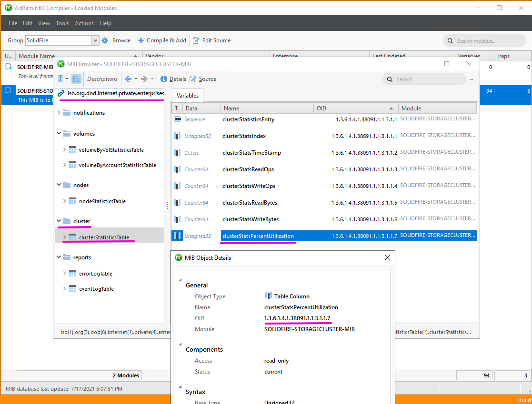The height and width of the screenshot is (404, 532).
Task: Click the Details info icon
Action: click(x=163, y=79)
